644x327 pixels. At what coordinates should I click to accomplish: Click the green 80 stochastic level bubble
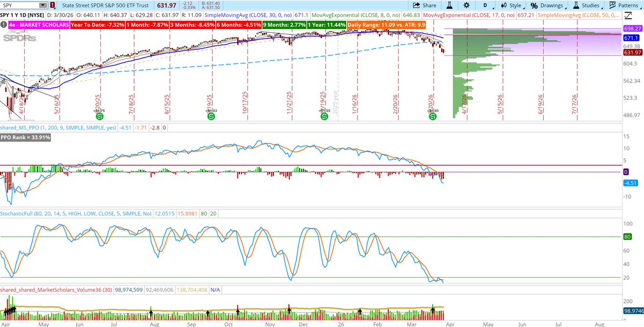pyautogui.click(x=627, y=236)
